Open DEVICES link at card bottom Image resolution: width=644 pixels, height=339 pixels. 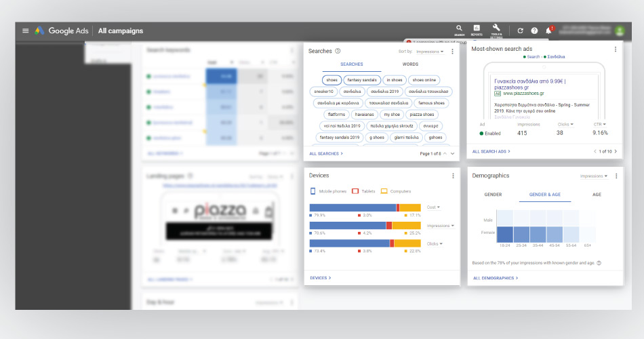[321, 278]
